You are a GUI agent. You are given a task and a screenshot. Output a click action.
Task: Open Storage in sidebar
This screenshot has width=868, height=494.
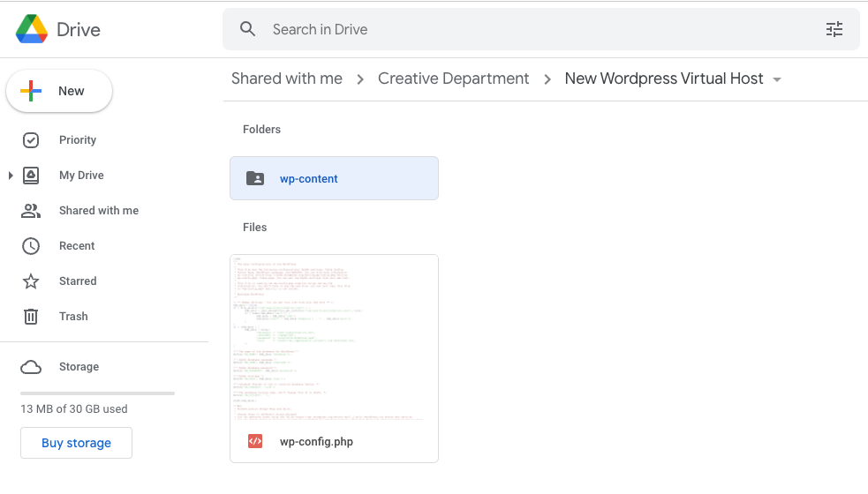pos(79,367)
